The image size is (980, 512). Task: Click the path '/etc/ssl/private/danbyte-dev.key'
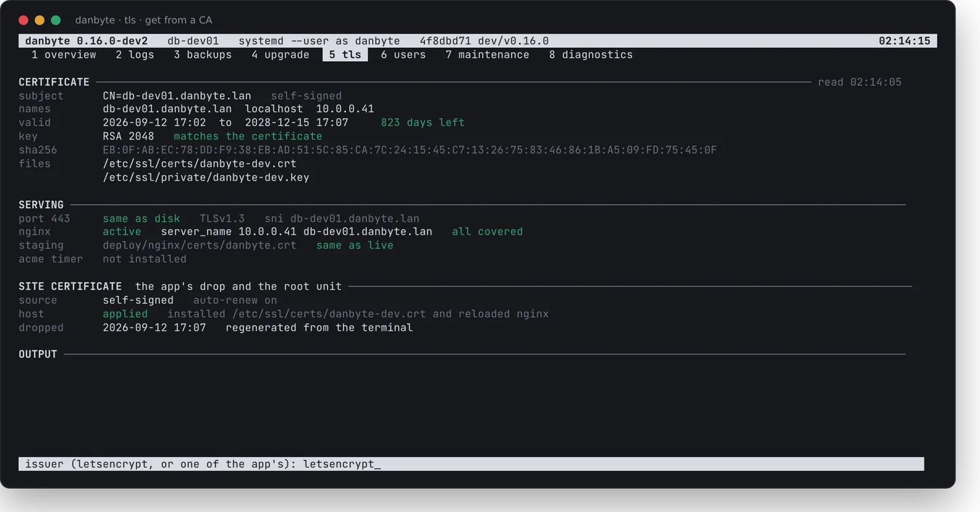point(206,177)
